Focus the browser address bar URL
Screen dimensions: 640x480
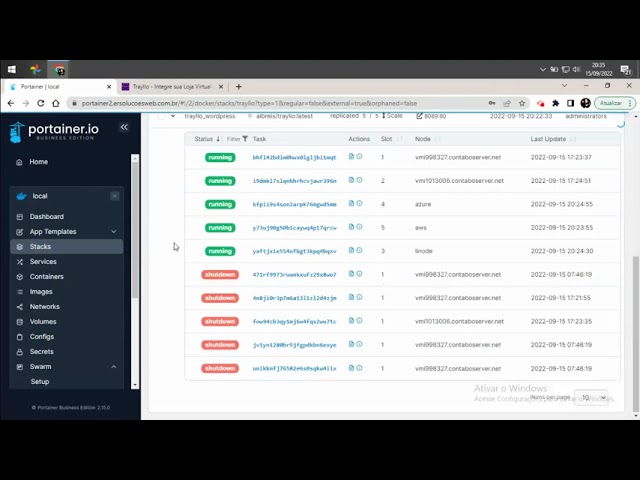249,103
